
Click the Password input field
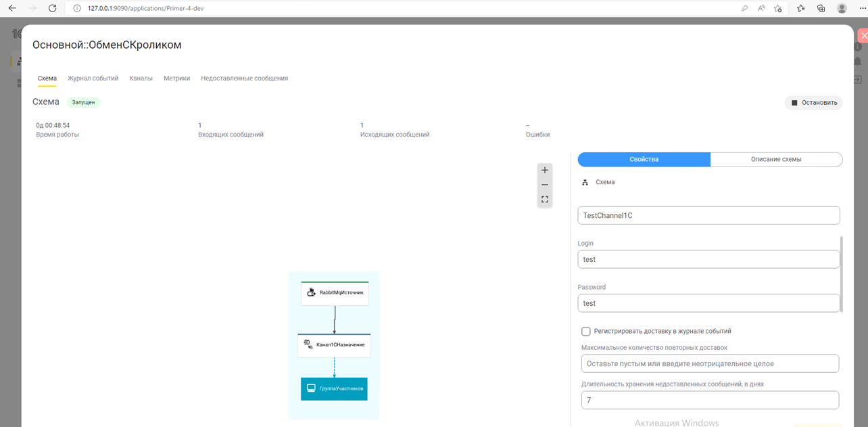(x=708, y=303)
